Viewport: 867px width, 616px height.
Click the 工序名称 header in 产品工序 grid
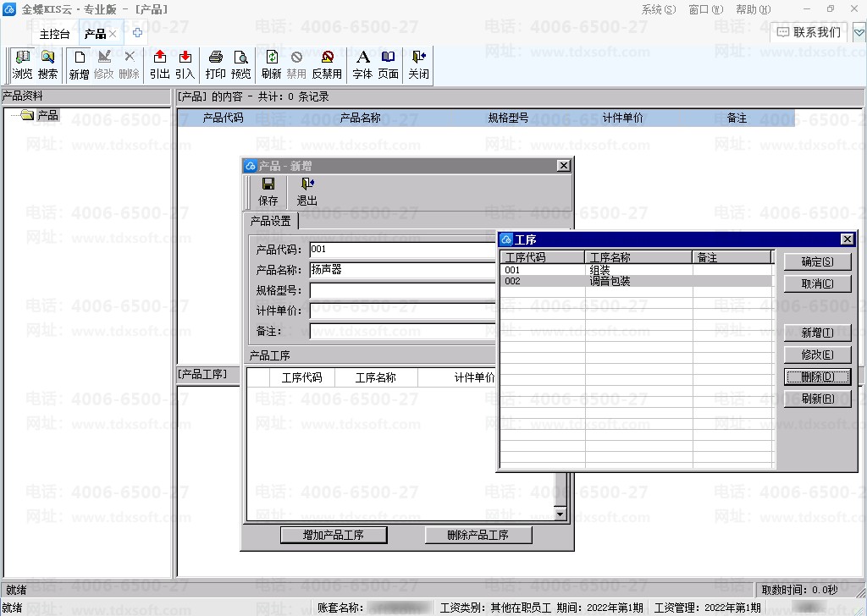[375, 378]
